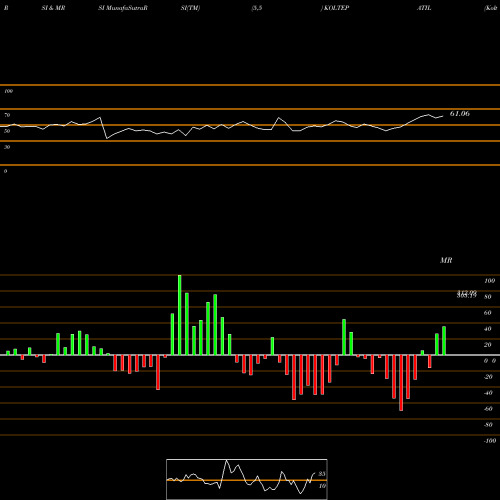Viewport: 500px width, 500px height.
Task: Open the mini overview chart thumbnail
Action: point(247,479)
